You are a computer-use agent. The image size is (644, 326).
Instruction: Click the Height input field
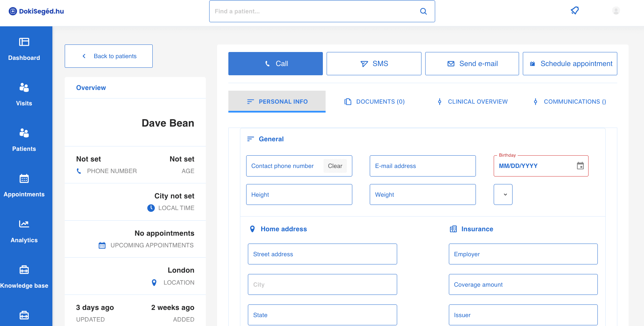click(299, 194)
